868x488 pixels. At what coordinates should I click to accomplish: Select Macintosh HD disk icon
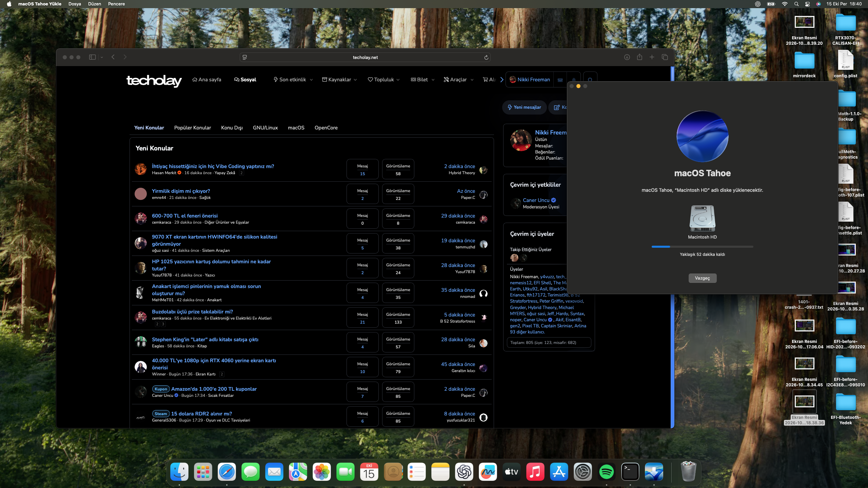tap(702, 219)
